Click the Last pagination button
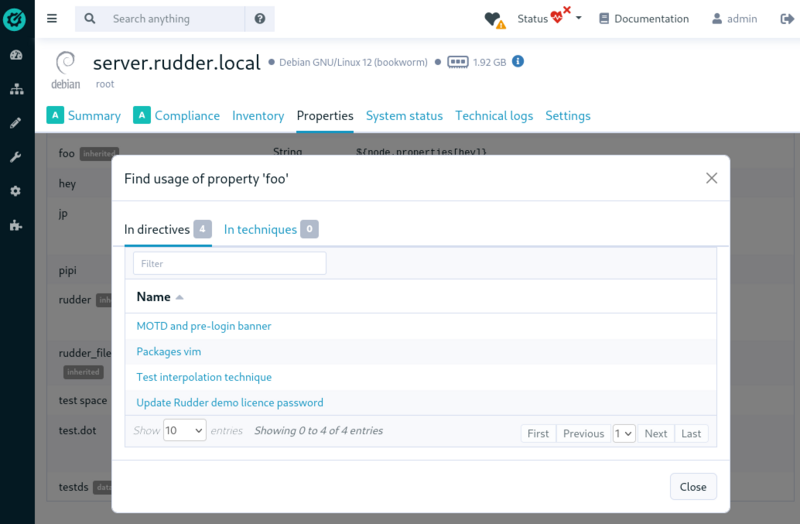 click(691, 433)
